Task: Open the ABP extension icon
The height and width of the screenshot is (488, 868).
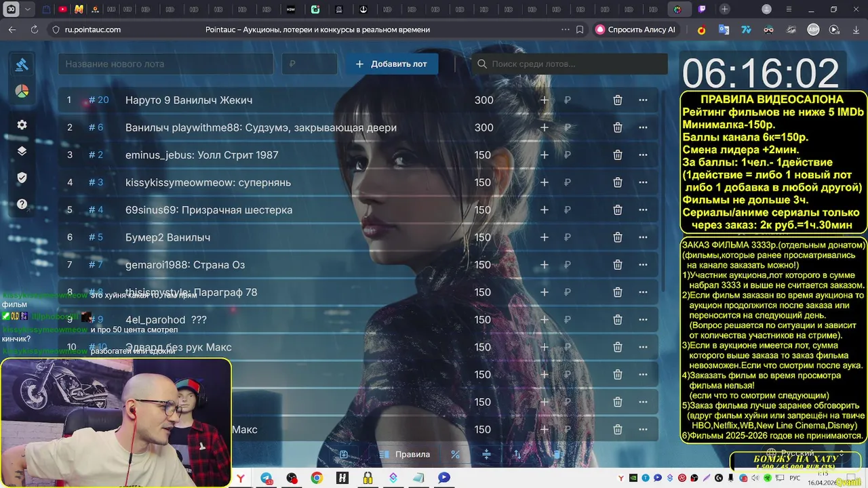Action: pyautogui.click(x=813, y=30)
